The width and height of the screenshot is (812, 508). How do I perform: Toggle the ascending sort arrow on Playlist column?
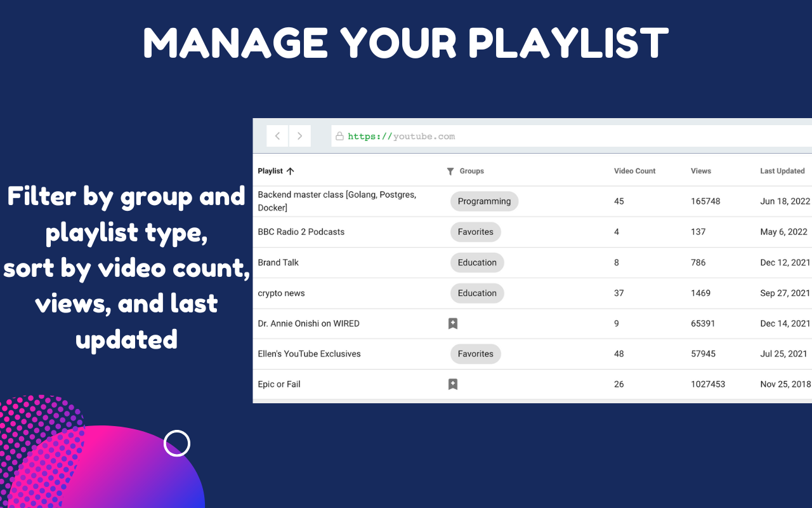(291, 171)
